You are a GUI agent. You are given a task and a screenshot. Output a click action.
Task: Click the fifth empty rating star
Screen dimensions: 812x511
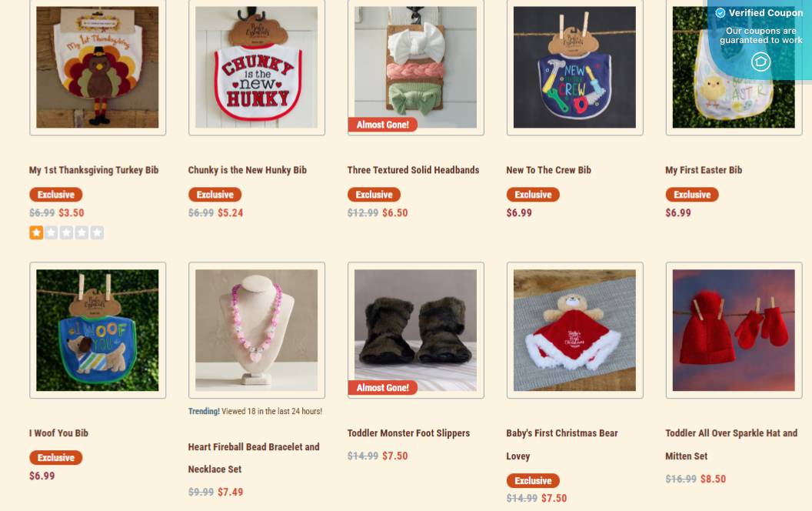(x=97, y=232)
